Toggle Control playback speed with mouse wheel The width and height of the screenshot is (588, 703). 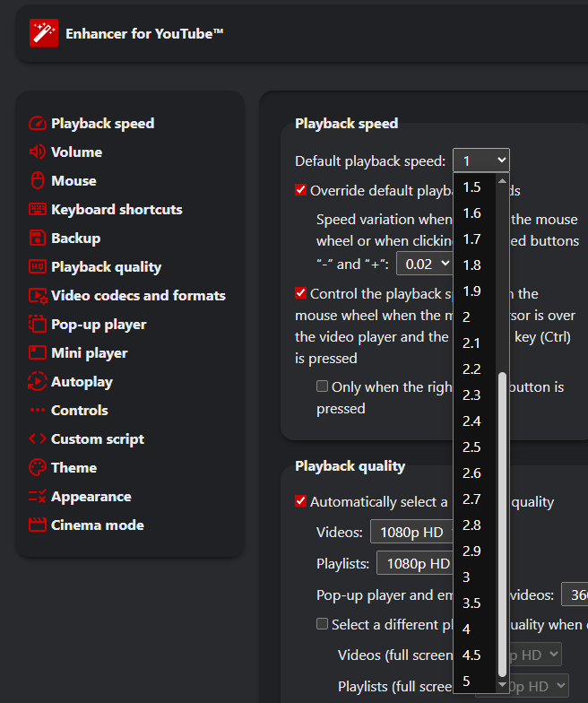pyautogui.click(x=301, y=293)
